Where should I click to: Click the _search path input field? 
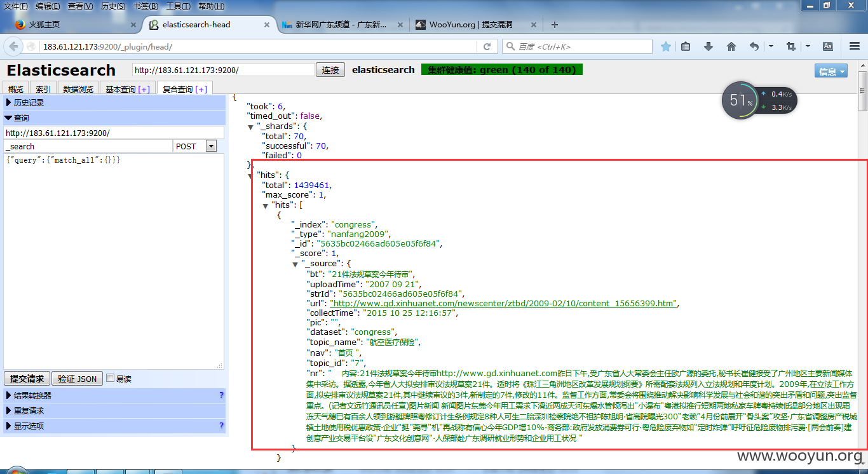(x=88, y=146)
